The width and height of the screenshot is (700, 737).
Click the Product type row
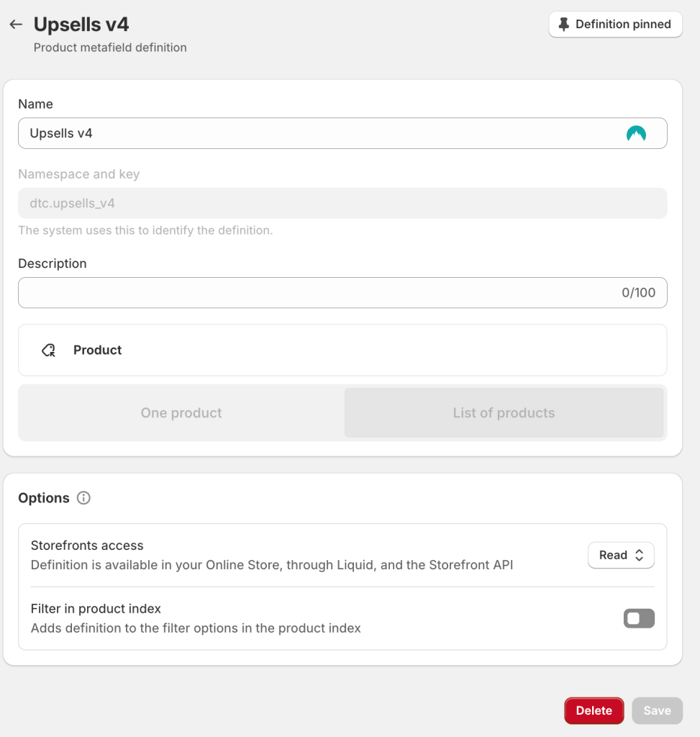(342, 351)
